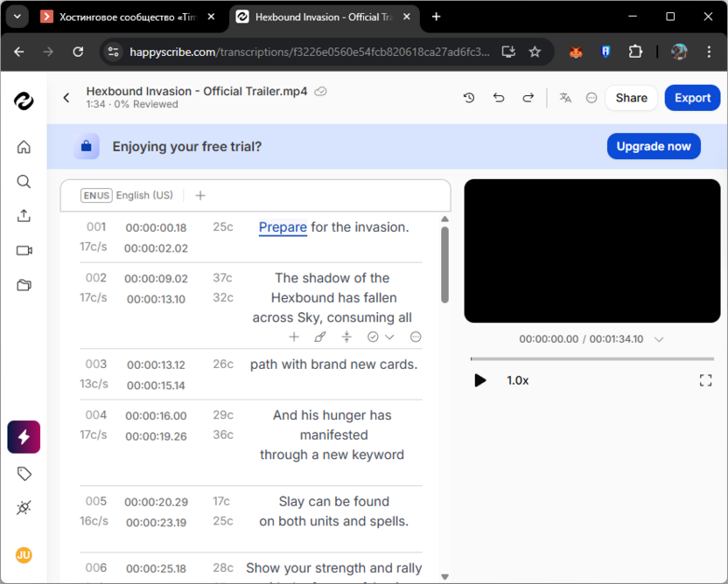
Task: Go back in browser
Action: [x=19, y=52]
